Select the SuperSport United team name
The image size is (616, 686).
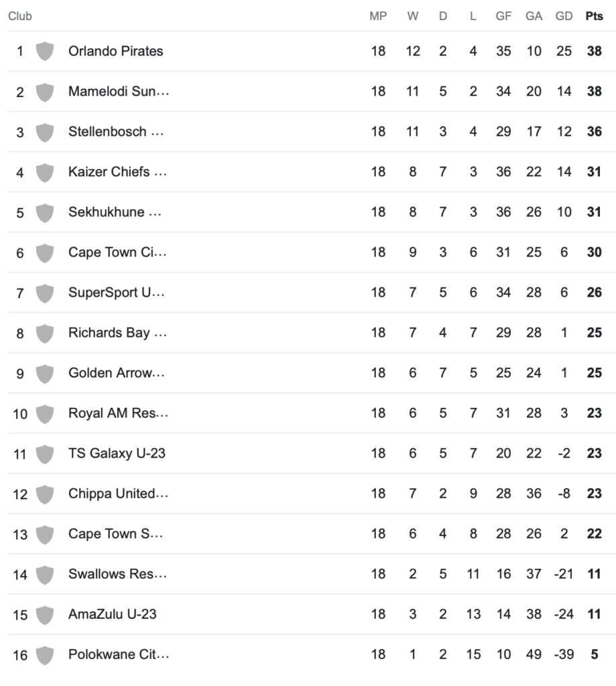[116, 293]
